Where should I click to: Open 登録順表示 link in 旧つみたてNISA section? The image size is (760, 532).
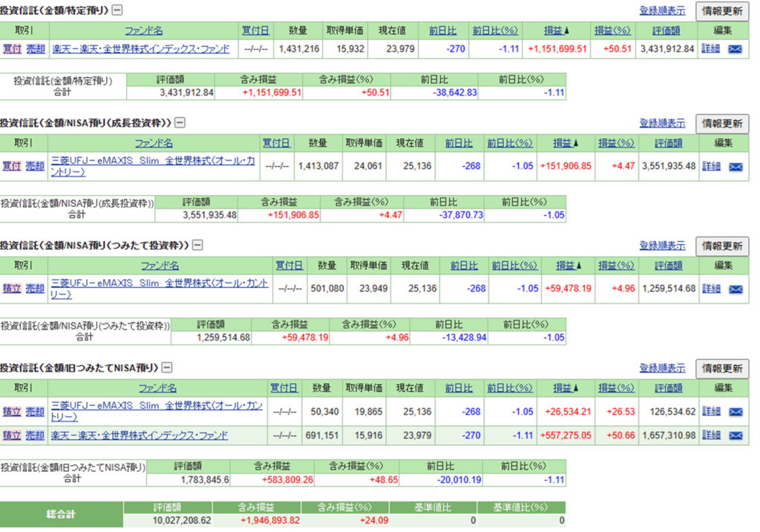tap(662, 368)
